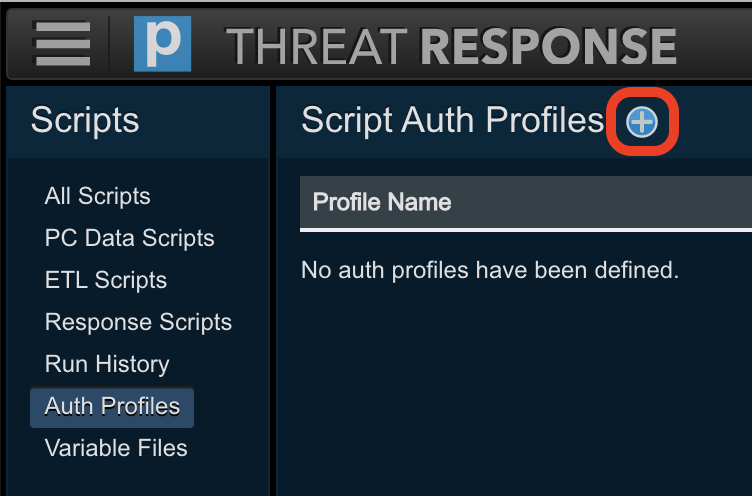Open the Variable Files section
This screenshot has width=752, height=496.
[116, 448]
